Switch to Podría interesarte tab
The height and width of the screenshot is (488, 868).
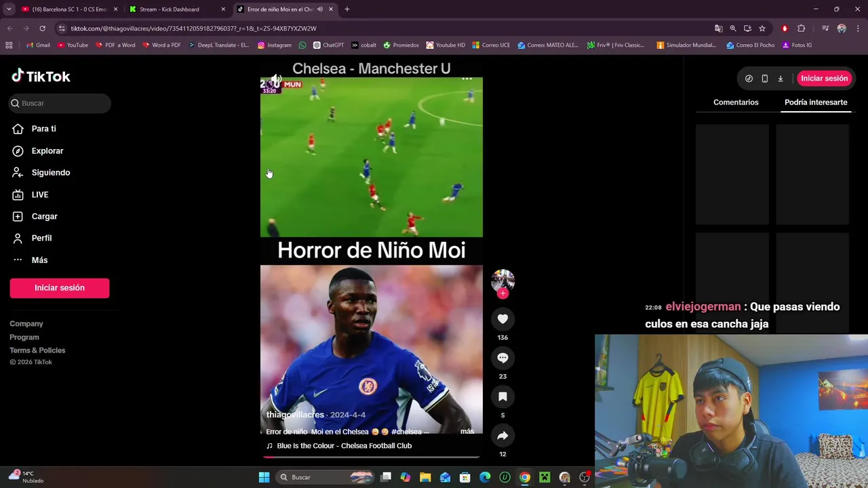(816, 102)
